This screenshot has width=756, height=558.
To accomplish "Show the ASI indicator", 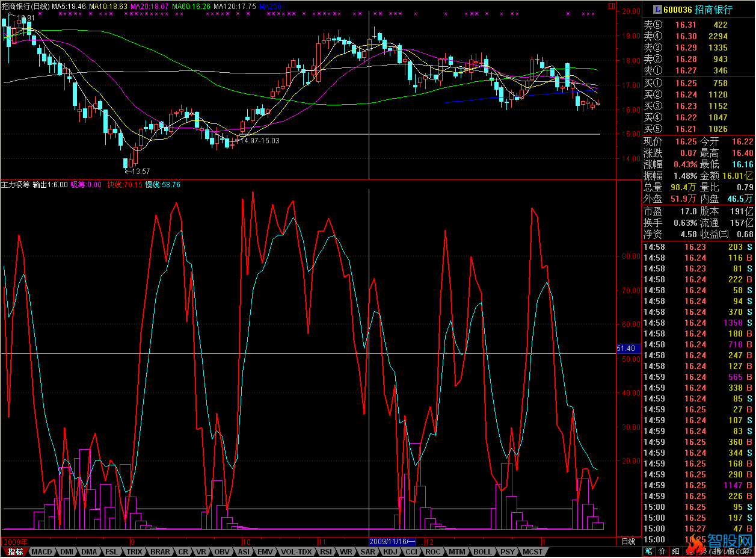I will click(x=244, y=551).
